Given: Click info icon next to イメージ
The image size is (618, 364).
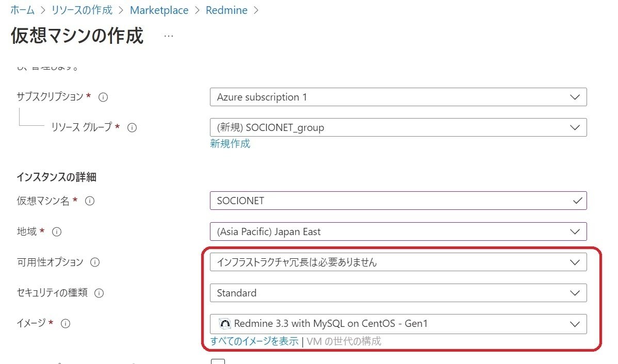Looking at the screenshot, I should point(66,324).
